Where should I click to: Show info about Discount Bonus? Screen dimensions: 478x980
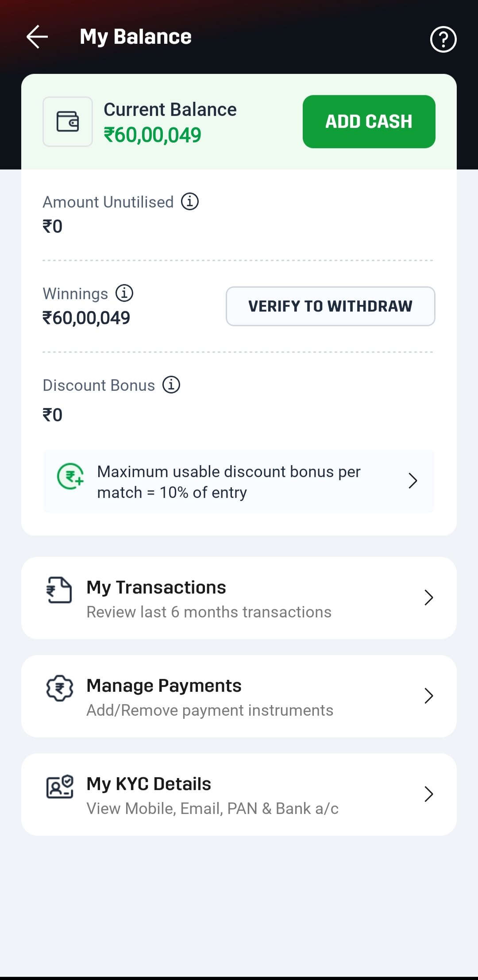coord(171,385)
